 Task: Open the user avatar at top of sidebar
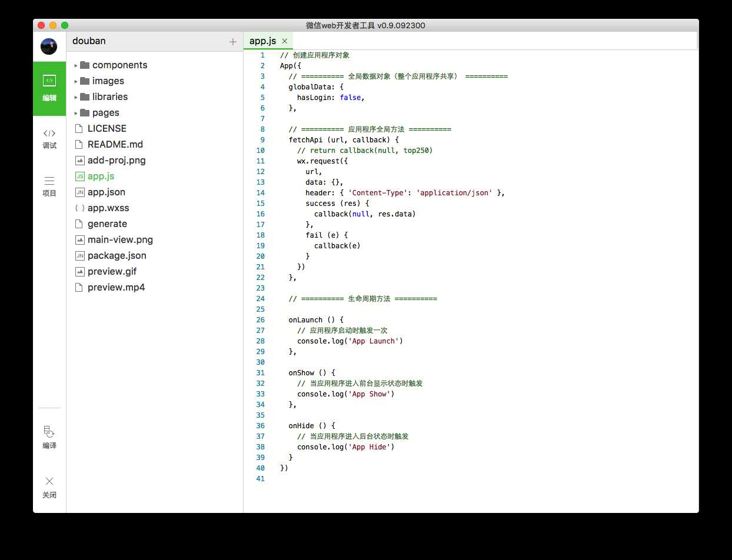tap(49, 46)
